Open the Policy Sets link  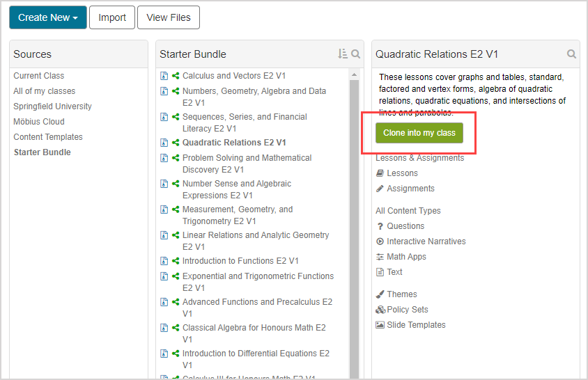click(x=408, y=310)
